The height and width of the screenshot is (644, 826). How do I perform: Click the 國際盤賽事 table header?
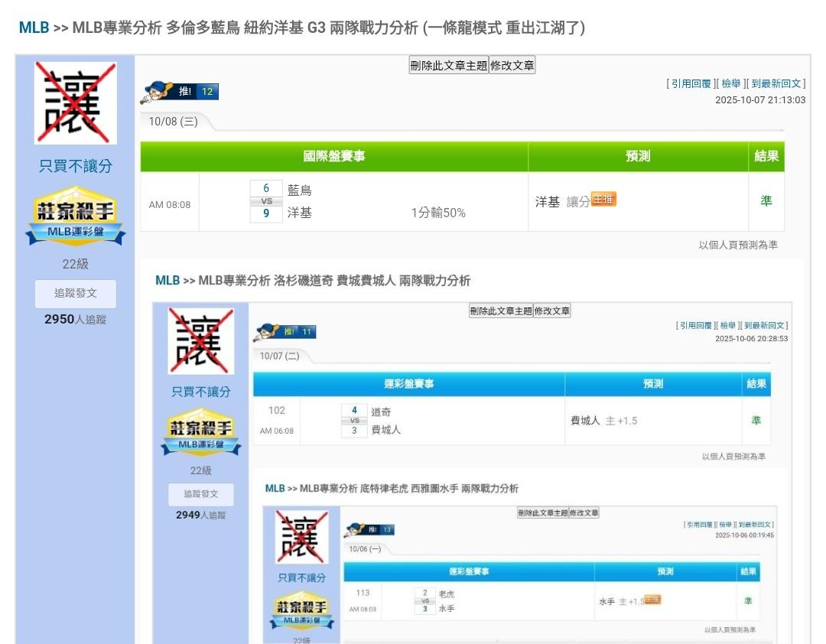tap(334, 156)
